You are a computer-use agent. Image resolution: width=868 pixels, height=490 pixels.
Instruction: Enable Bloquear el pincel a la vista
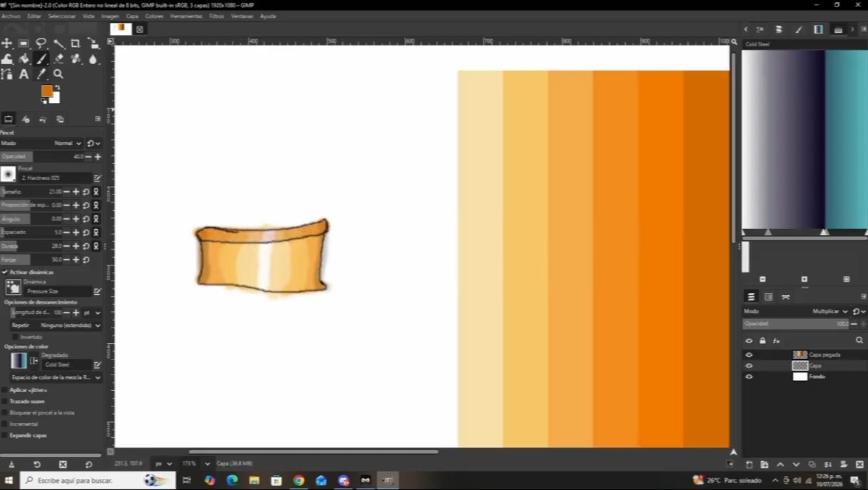5,412
